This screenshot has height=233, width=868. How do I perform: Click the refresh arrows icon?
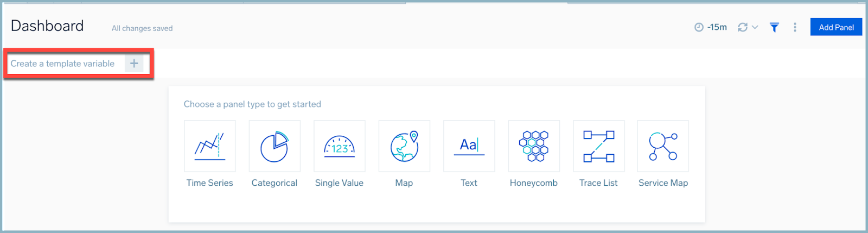coord(742,27)
